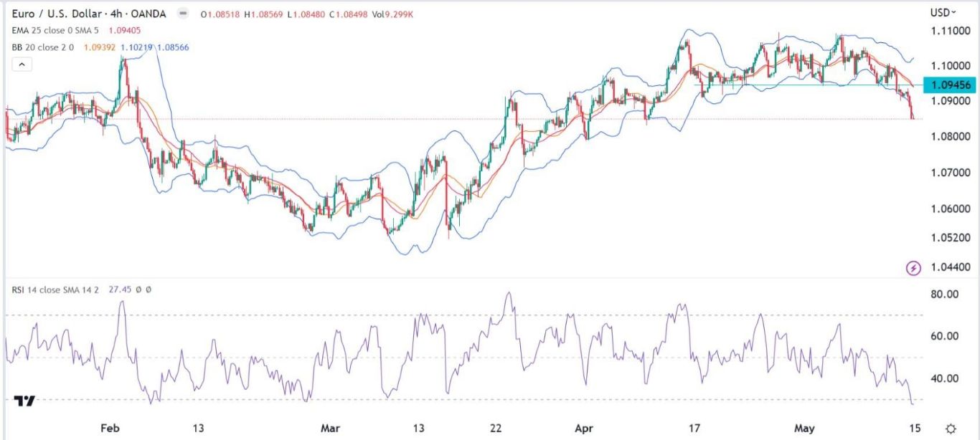Collapse the indicator legend with the caret button
This screenshot has width=980, height=440.
(22, 65)
